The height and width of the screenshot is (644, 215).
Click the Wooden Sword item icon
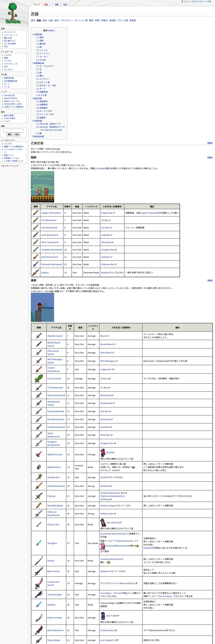pyautogui.click(x=39, y=336)
